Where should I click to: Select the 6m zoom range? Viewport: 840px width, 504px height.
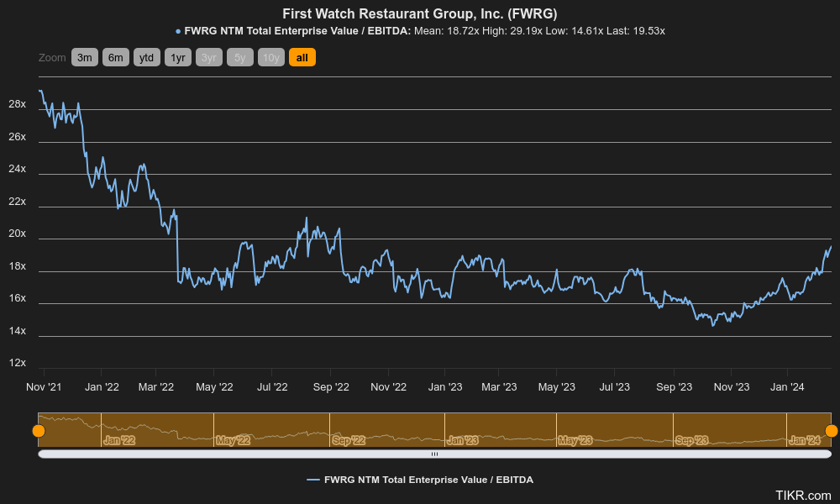(115, 57)
